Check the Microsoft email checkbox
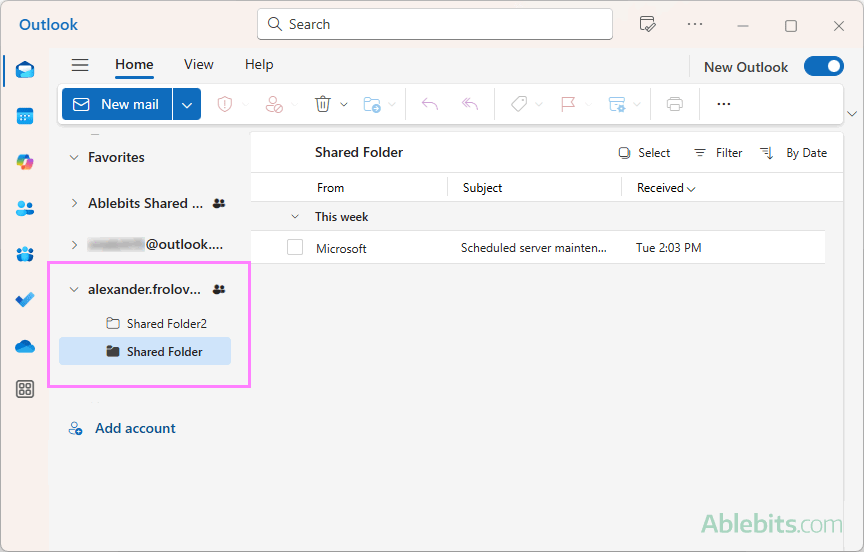The image size is (864, 552). 295,247
